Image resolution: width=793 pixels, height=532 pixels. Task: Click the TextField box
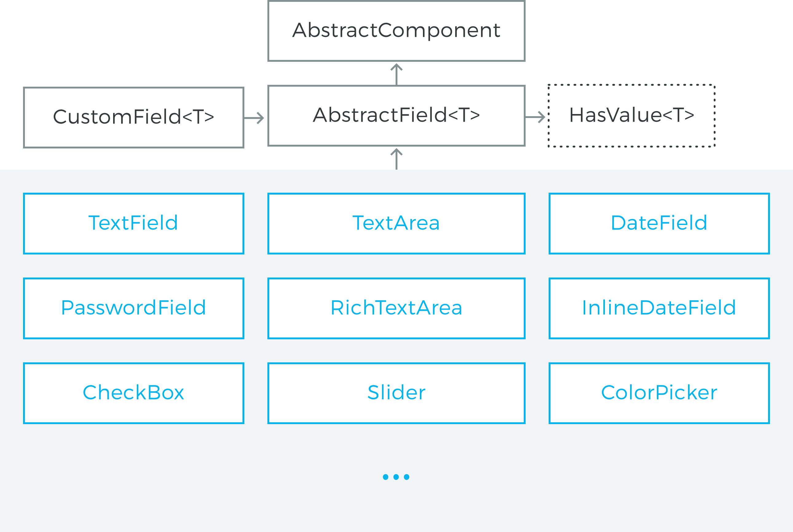click(134, 224)
